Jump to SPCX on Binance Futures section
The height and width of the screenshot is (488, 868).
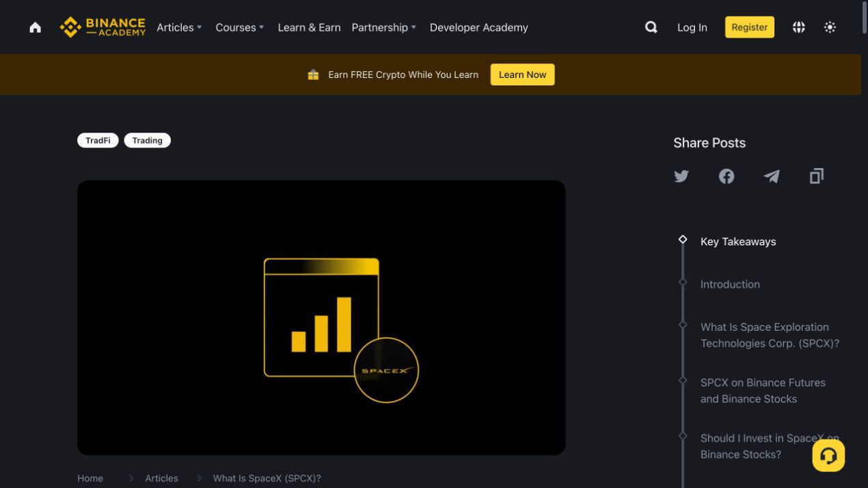tap(763, 391)
